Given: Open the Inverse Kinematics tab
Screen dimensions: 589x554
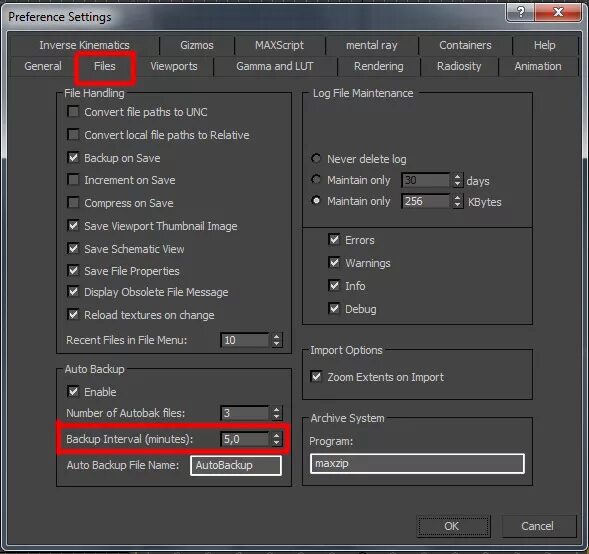Looking at the screenshot, I should [85, 45].
